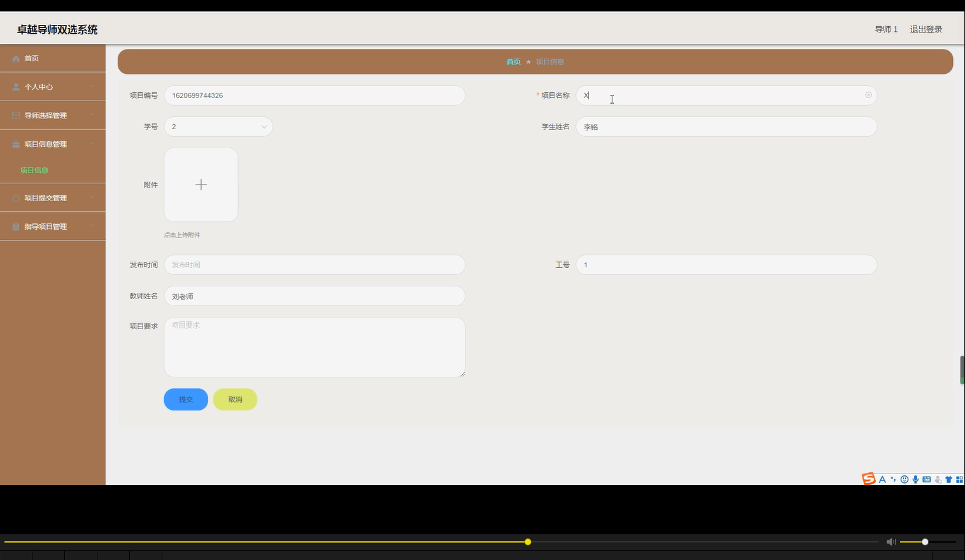
Task: Open the 发布时间 date field
Action: pyautogui.click(x=314, y=265)
